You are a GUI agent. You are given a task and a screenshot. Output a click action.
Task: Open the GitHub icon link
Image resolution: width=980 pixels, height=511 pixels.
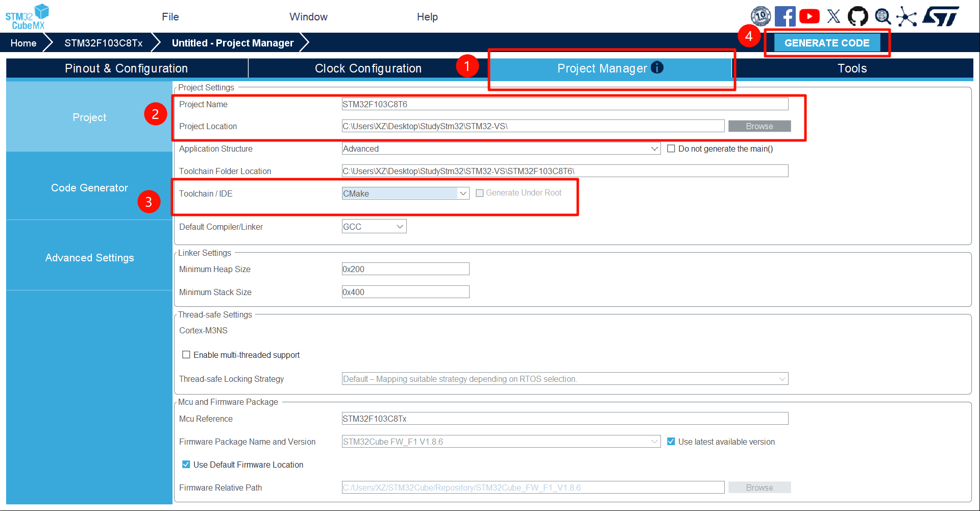[x=857, y=16]
